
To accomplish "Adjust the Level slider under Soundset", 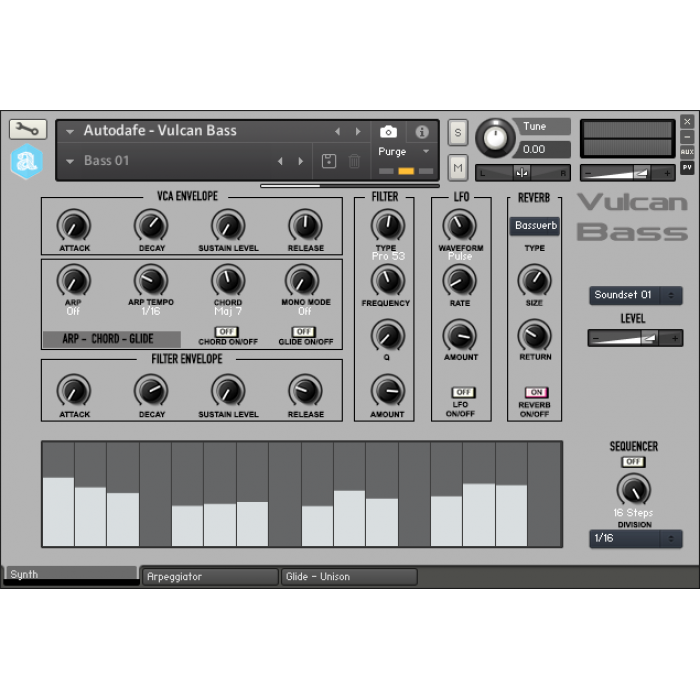I will point(635,339).
